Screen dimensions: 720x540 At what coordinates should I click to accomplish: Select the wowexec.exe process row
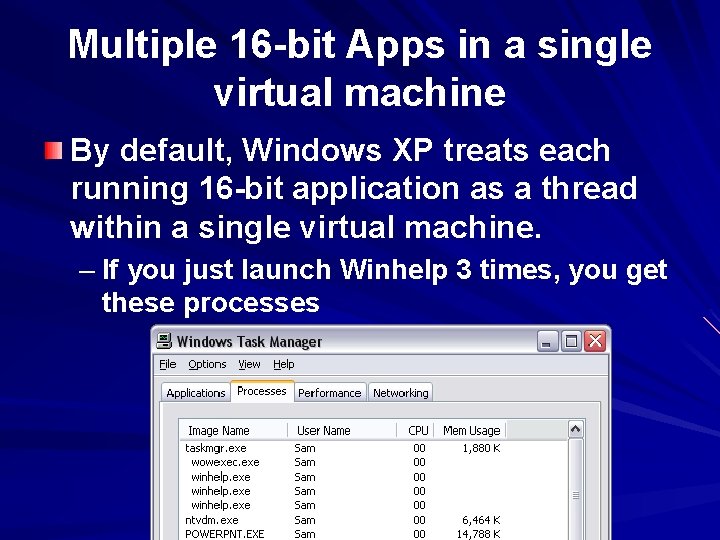(374, 462)
